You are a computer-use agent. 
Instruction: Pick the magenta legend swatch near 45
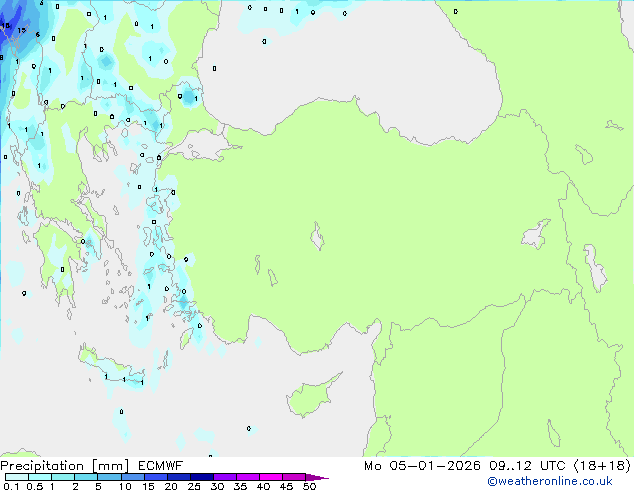(294, 477)
